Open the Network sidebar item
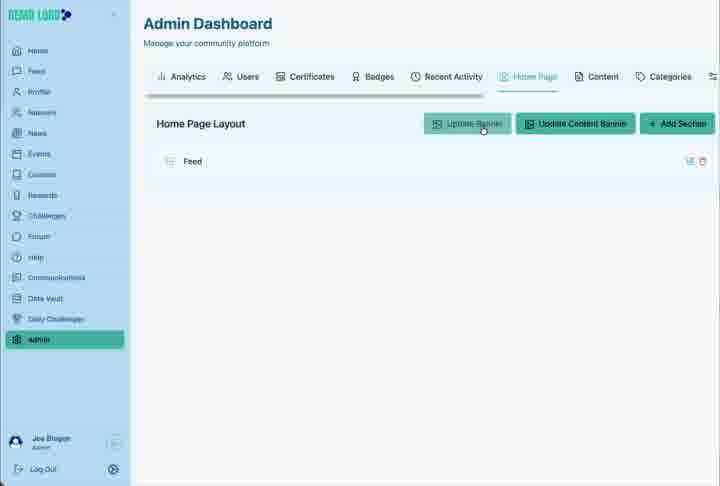The width and height of the screenshot is (720, 486). click(x=64, y=113)
